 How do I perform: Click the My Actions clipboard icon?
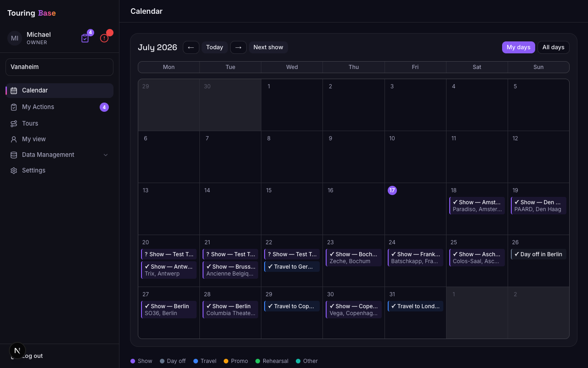pos(14,107)
